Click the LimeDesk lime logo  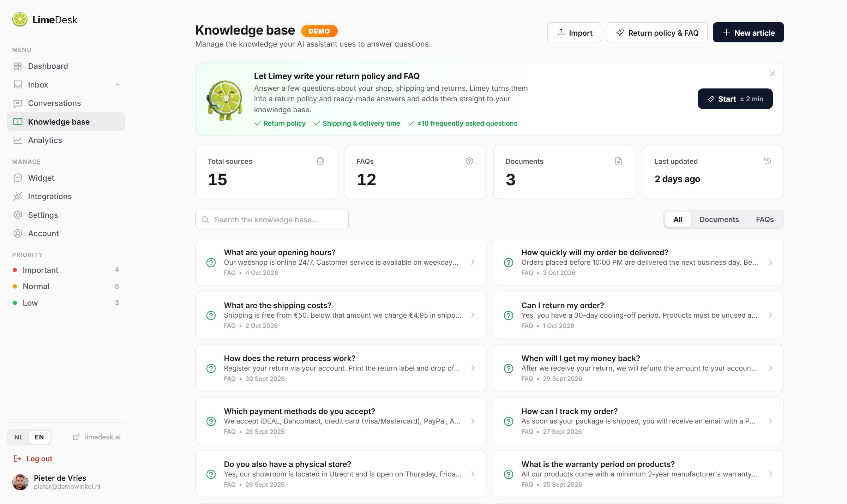20,19
